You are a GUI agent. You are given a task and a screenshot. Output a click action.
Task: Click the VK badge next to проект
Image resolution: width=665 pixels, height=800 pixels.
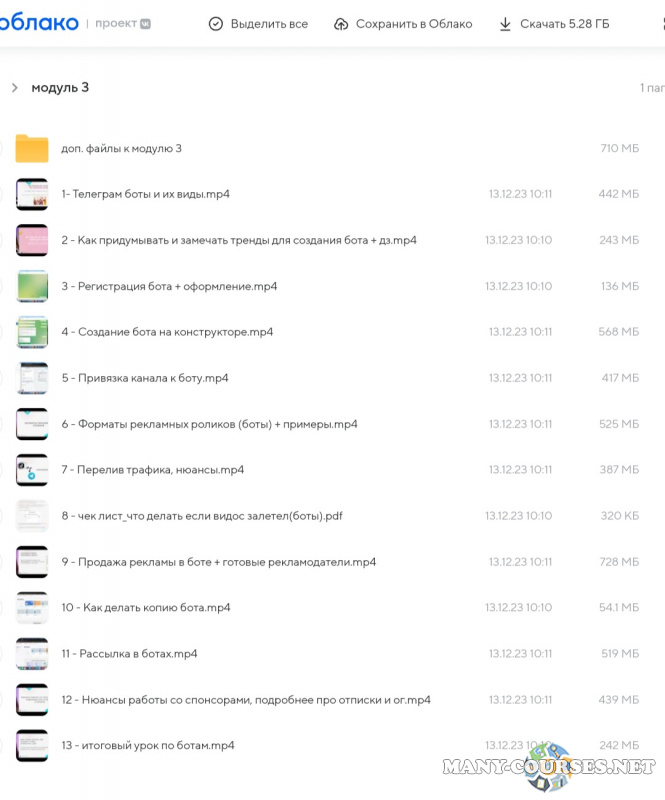[x=146, y=24]
